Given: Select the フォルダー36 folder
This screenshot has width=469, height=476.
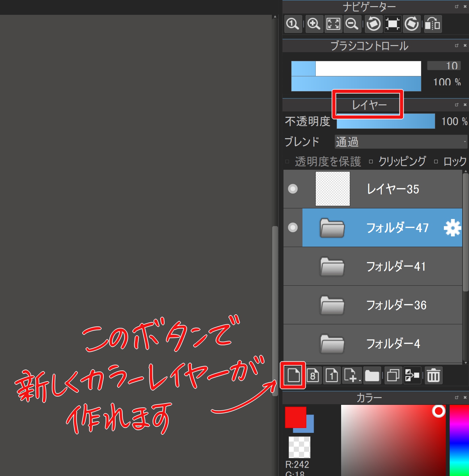Looking at the screenshot, I should point(396,305).
